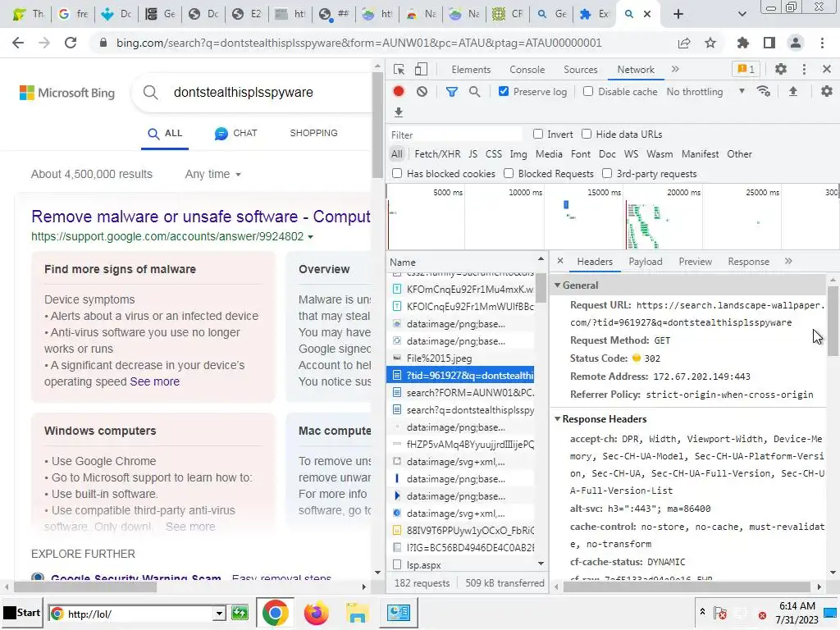
Task: Click the Bing search magnifier icon
Action: point(151,93)
